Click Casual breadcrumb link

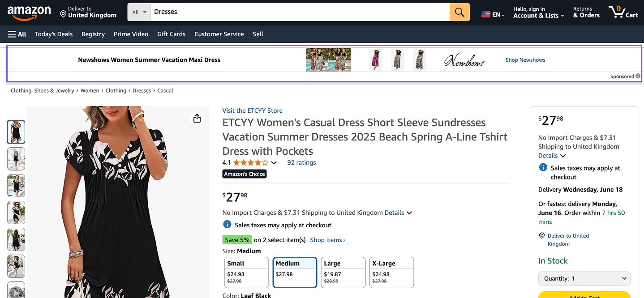coord(165,90)
